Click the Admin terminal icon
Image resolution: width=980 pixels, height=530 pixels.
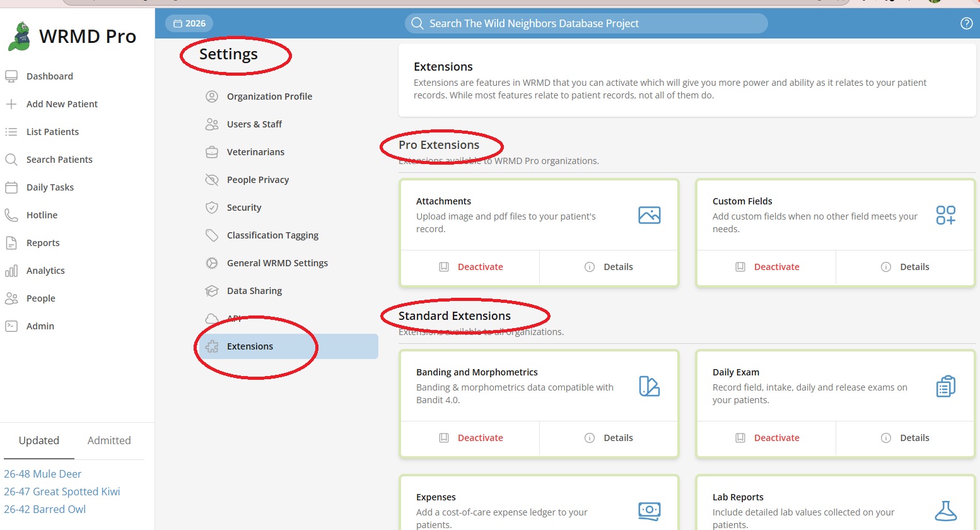point(11,326)
